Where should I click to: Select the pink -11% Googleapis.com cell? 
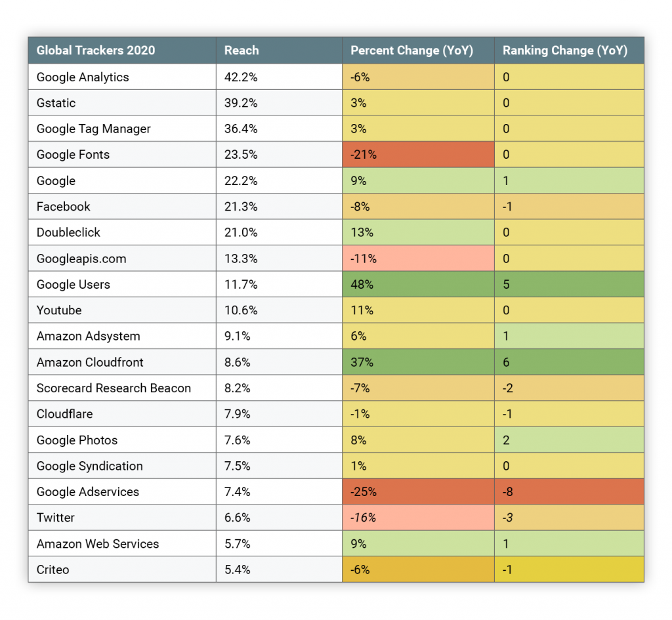(x=418, y=258)
